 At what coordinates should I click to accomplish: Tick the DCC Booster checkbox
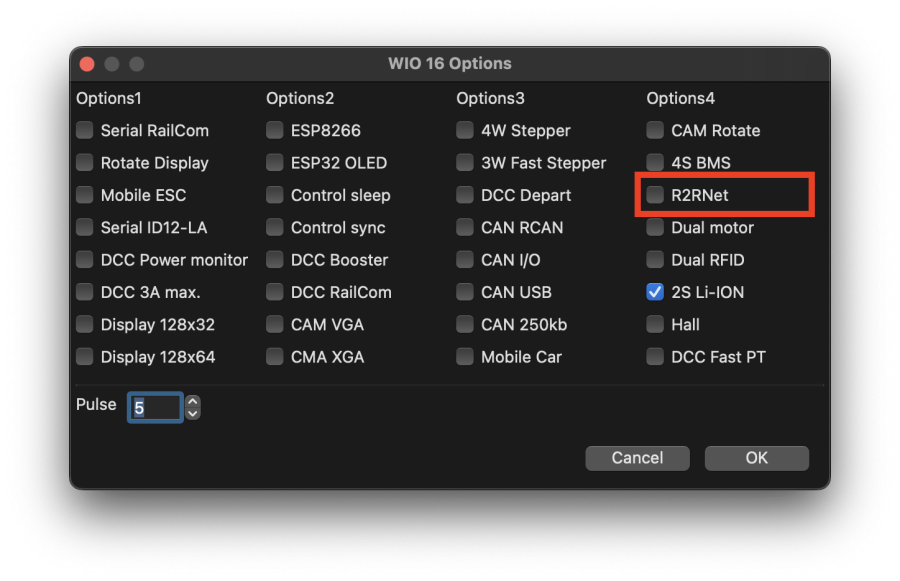(x=275, y=260)
